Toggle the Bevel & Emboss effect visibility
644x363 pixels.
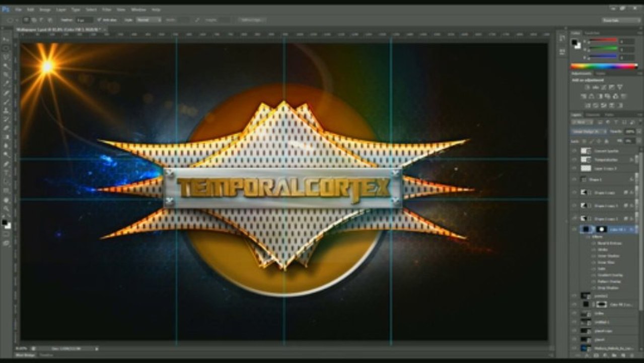point(594,243)
